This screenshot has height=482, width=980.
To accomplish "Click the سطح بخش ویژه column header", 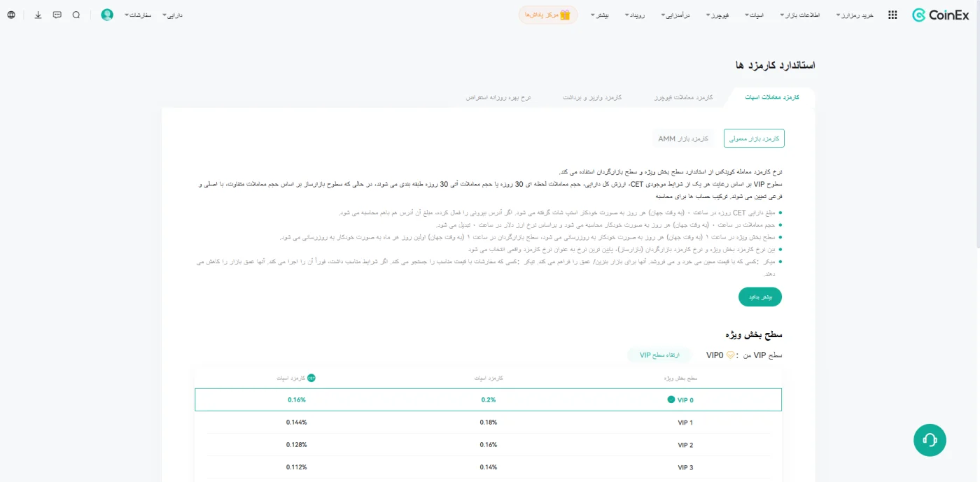I will [x=681, y=378].
